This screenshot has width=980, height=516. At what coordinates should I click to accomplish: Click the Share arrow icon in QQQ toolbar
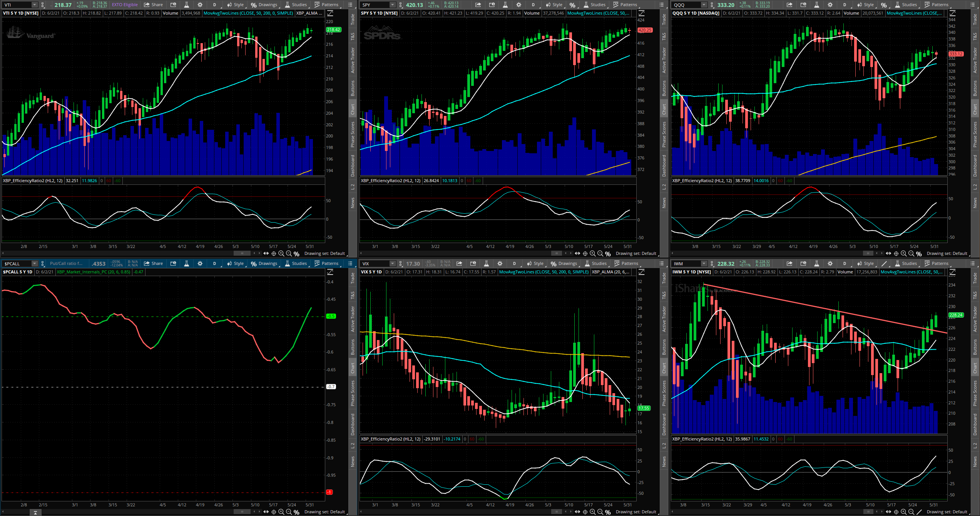coord(789,5)
